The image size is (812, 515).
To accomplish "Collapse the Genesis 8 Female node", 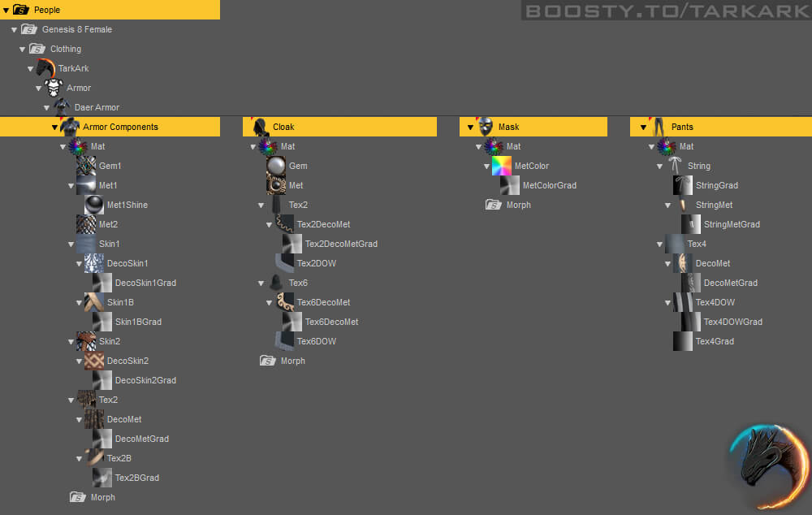I will point(14,30).
